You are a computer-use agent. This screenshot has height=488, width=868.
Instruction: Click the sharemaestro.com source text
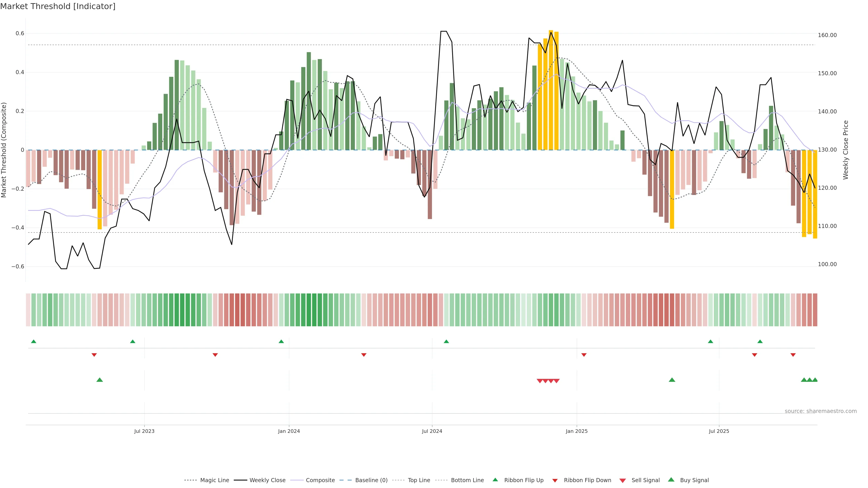coord(821,411)
